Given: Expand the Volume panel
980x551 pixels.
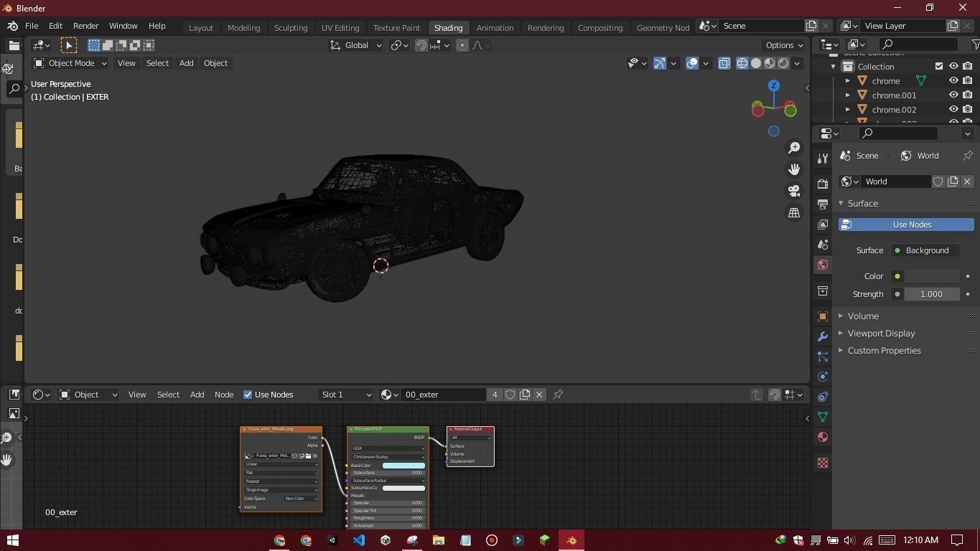Looking at the screenshot, I should pyautogui.click(x=862, y=316).
